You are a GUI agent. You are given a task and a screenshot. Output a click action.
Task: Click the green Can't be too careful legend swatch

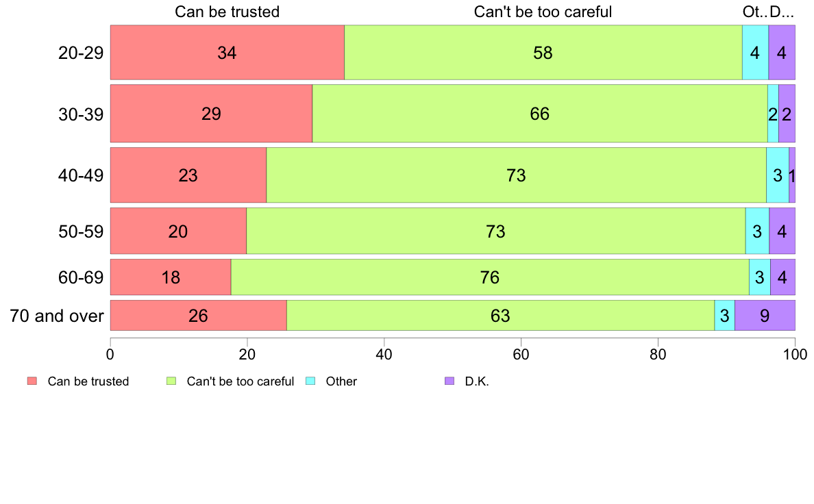tap(171, 381)
